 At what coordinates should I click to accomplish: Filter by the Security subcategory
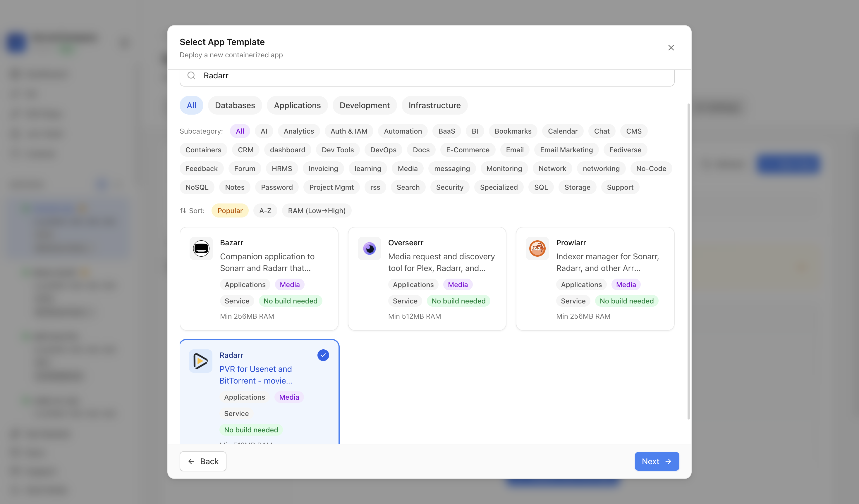450,187
